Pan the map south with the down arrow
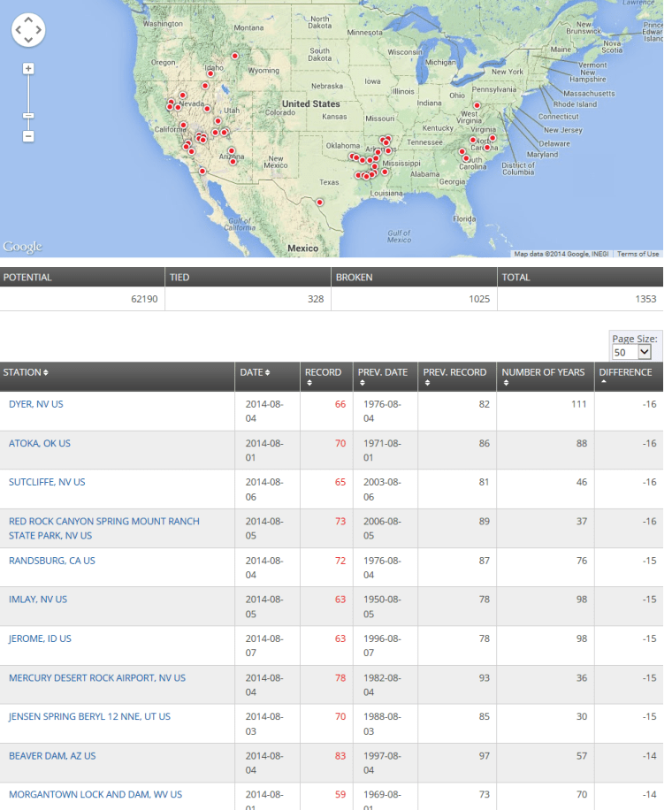672x810 pixels. [28, 42]
